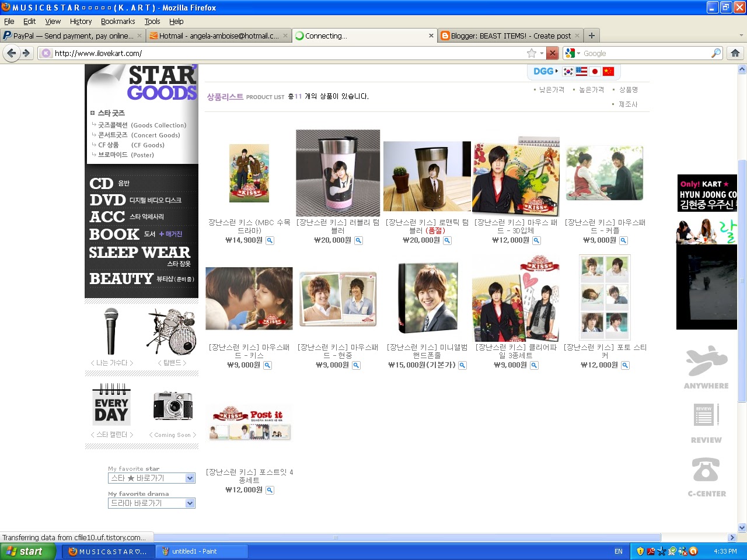Open the 미니앨범 핸드폰줄 product thumbnail
747x560 pixels.
(428, 297)
